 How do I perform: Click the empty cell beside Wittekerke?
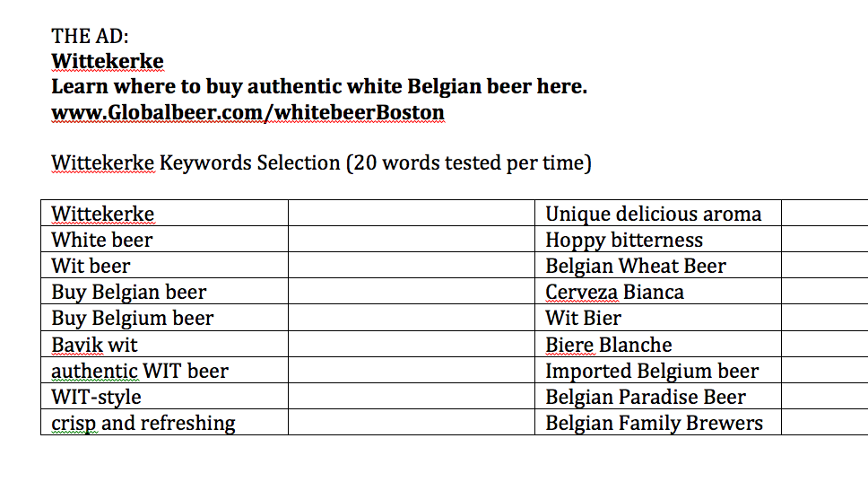(412, 214)
